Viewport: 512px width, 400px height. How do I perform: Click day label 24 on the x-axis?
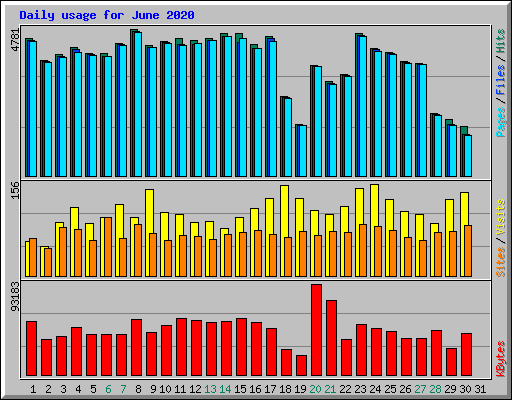pos(375,389)
